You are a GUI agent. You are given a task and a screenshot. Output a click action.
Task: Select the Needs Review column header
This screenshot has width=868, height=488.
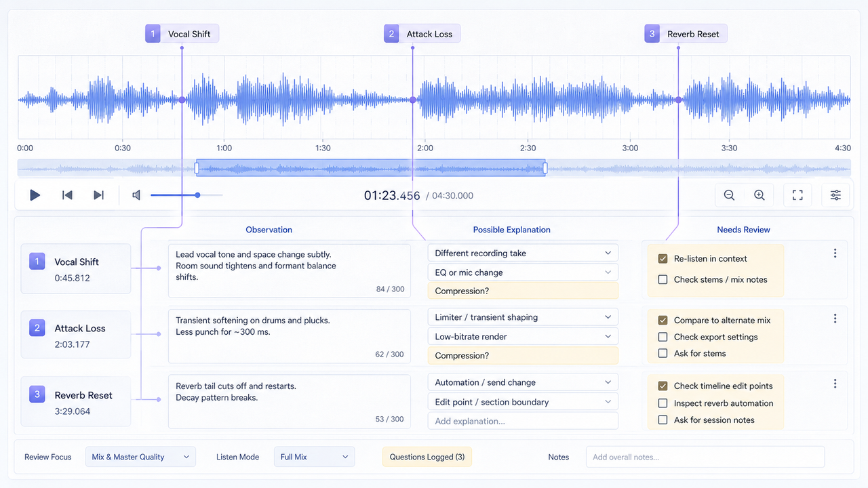click(x=743, y=230)
